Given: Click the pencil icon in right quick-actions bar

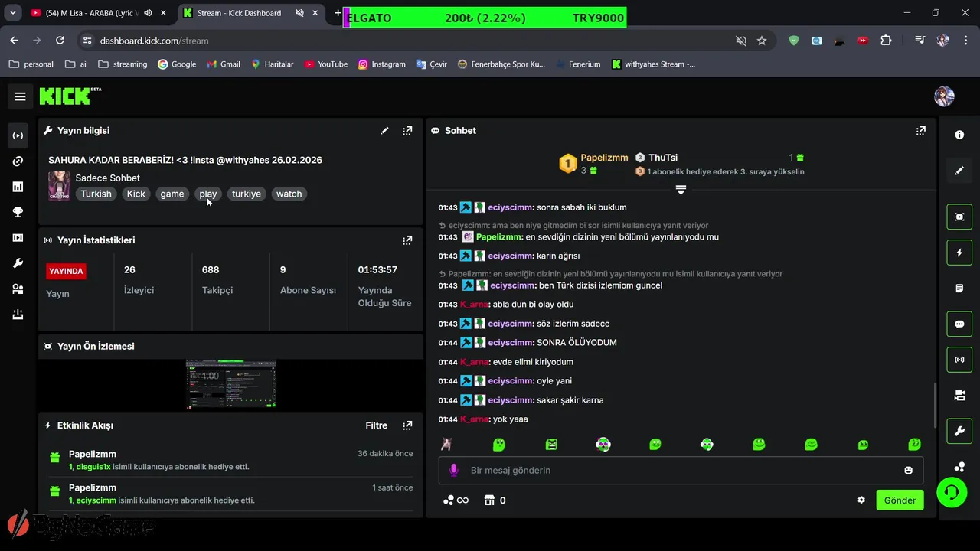Looking at the screenshot, I should point(959,171).
